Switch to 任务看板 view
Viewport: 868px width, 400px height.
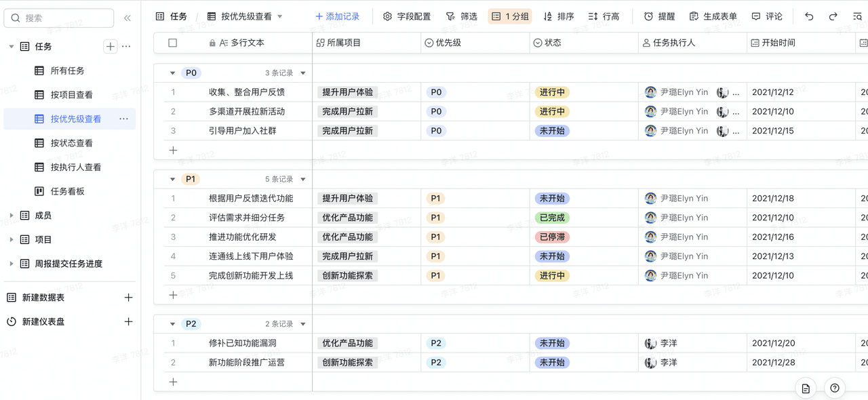click(67, 191)
